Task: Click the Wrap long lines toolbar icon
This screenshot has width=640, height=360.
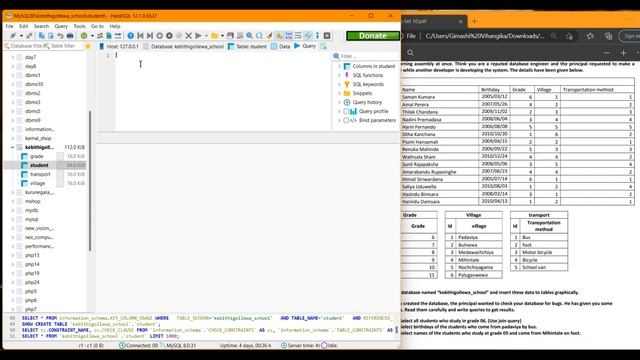Action: (x=298, y=36)
